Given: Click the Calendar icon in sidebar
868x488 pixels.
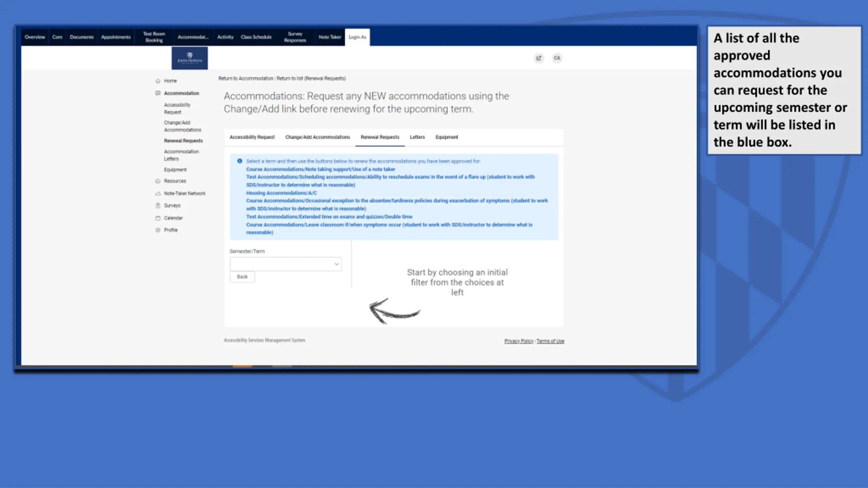Looking at the screenshot, I should pyautogui.click(x=158, y=218).
